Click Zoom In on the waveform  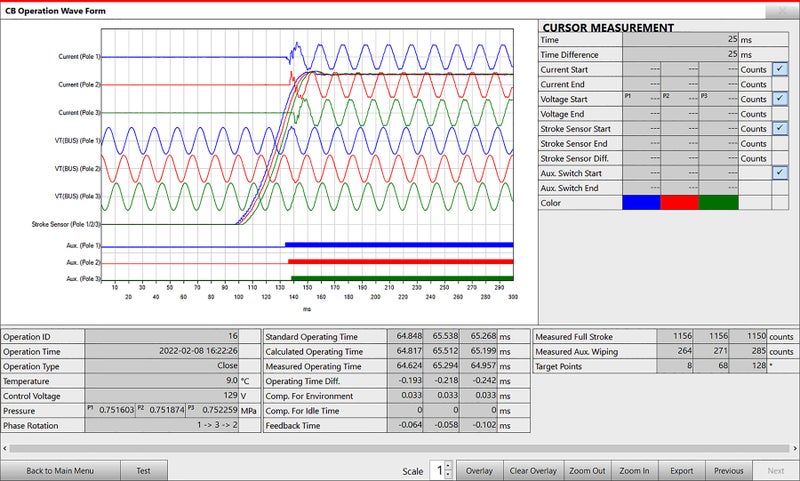tap(634, 471)
